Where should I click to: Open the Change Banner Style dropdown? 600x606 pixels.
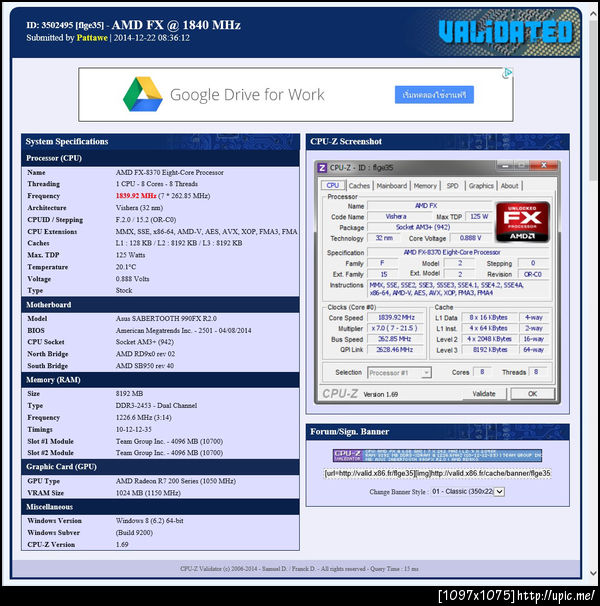pyautogui.click(x=467, y=492)
